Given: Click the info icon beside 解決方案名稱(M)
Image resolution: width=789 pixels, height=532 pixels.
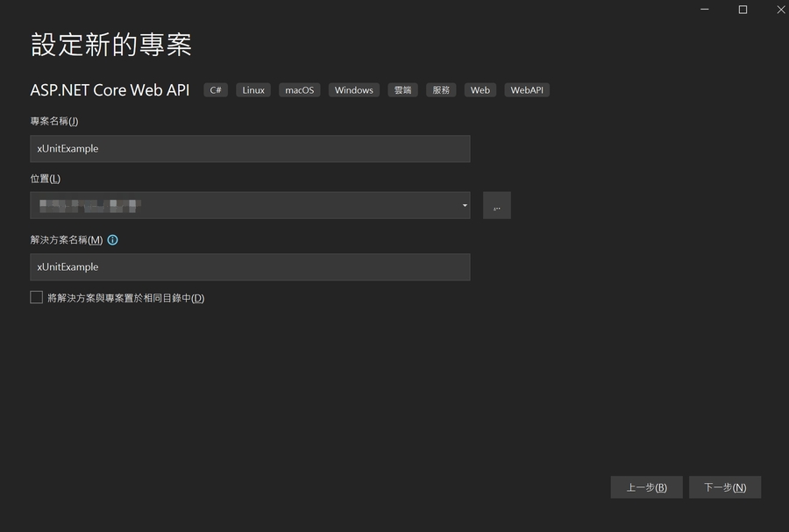Looking at the screenshot, I should (112, 238).
